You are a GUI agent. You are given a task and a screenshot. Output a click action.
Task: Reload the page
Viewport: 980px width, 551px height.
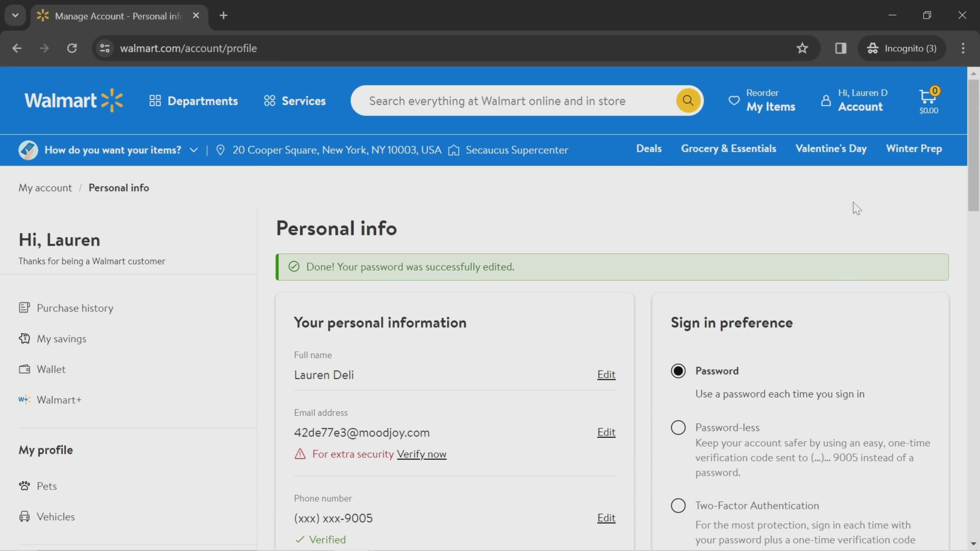(72, 48)
